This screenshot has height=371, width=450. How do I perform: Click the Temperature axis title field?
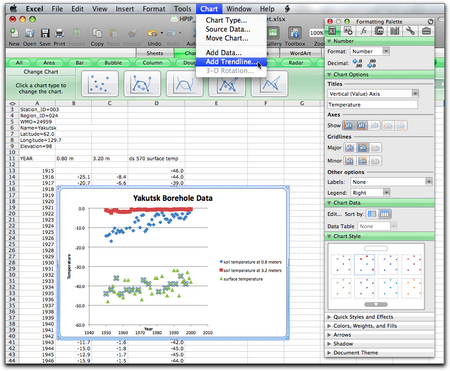tap(372, 105)
